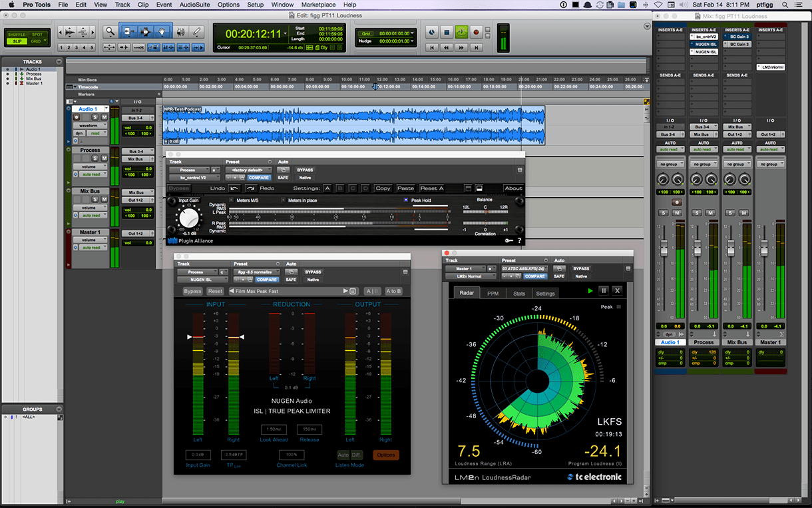Enable Slip edit mode

[17, 41]
